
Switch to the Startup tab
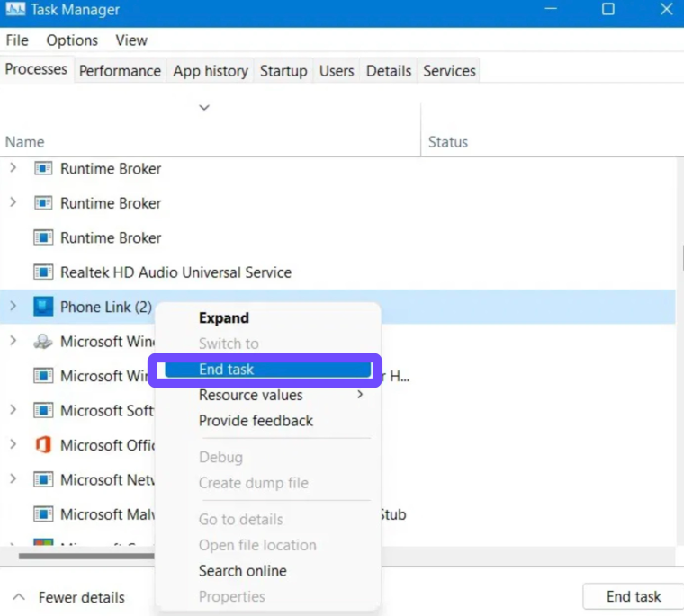(x=283, y=71)
